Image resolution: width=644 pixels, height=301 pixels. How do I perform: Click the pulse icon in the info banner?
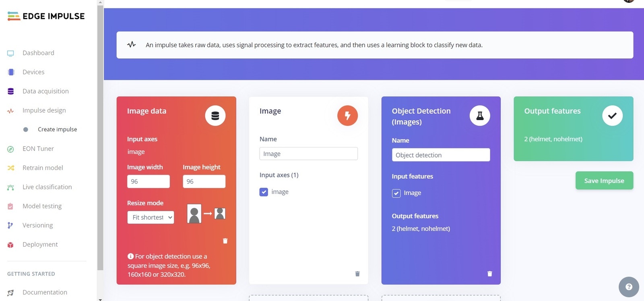[x=132, y=45]
